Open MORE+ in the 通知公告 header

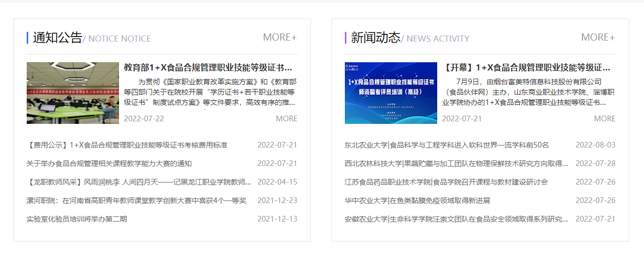click(x=280, y=38)
